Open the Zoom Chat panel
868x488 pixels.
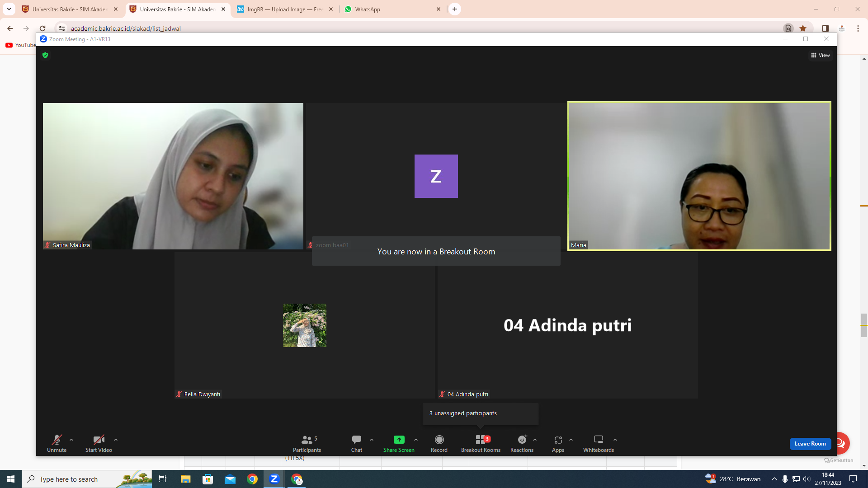click(357, 444)
